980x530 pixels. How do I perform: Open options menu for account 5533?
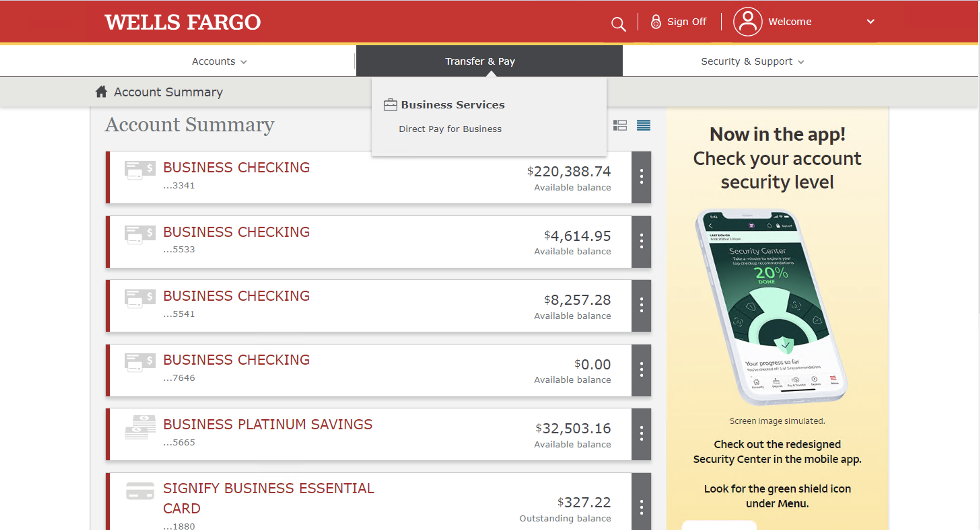tap(641, 241)
